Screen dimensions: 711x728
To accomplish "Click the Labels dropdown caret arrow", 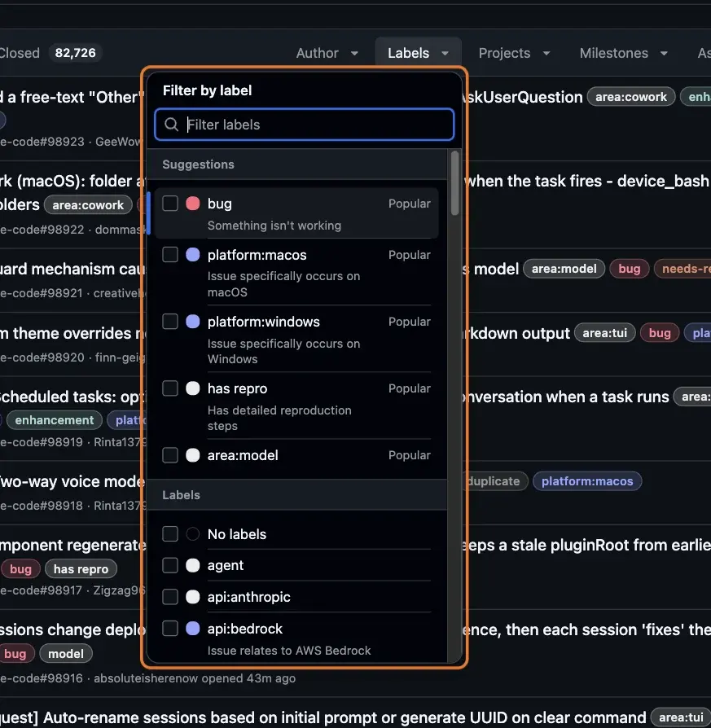I will 445,54.
